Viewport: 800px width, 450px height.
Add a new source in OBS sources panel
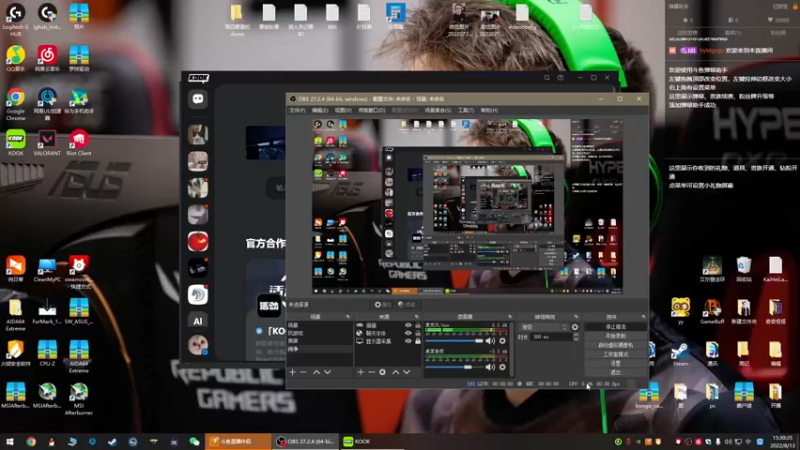pyautogui.click(x=360, y=372)
